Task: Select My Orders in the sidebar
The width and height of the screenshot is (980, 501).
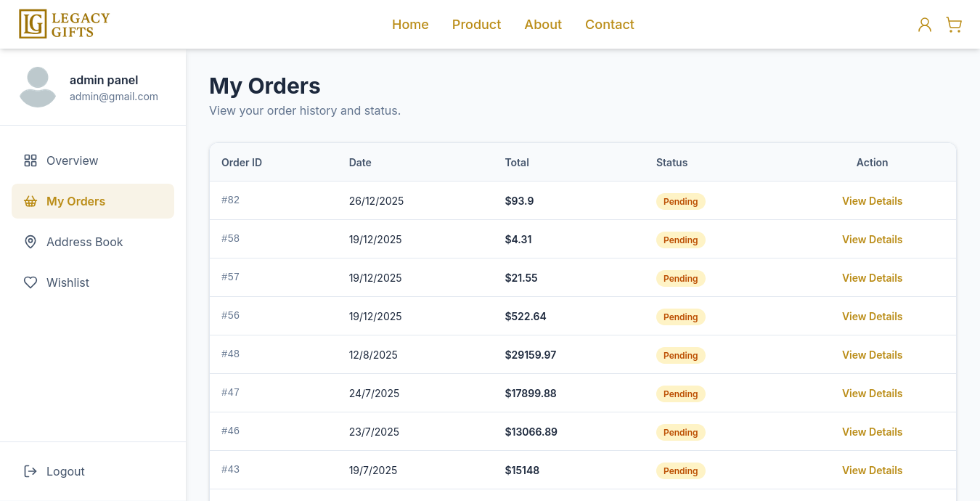Action: pyautogui.click(x=93, y=201)
